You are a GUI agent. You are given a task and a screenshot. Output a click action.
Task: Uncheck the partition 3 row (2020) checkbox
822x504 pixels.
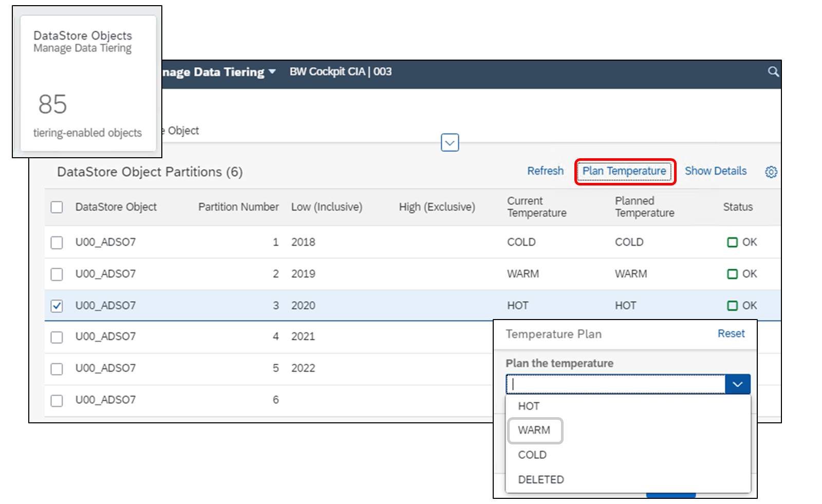click(x=57, y=306)
